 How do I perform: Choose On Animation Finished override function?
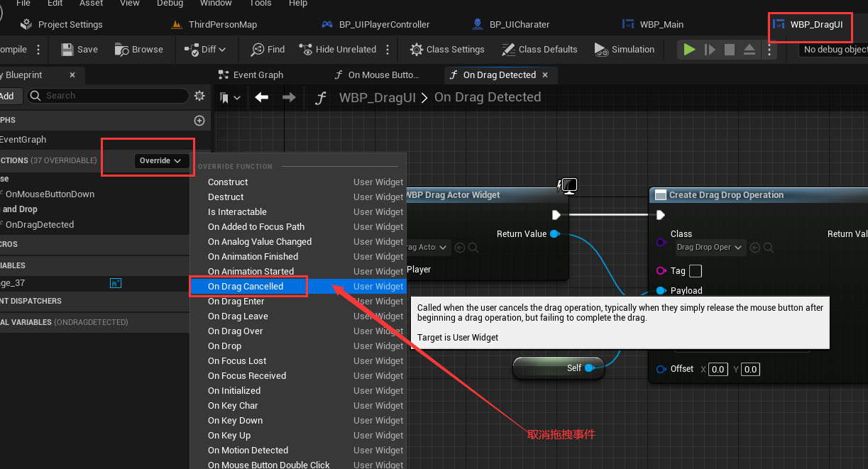pos(298,257)
